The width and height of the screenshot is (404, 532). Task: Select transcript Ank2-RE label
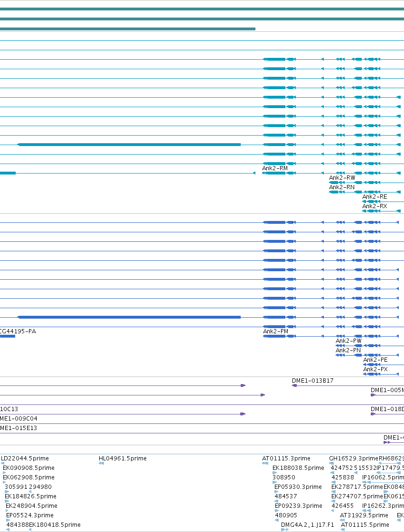click(x=375, y=197)
